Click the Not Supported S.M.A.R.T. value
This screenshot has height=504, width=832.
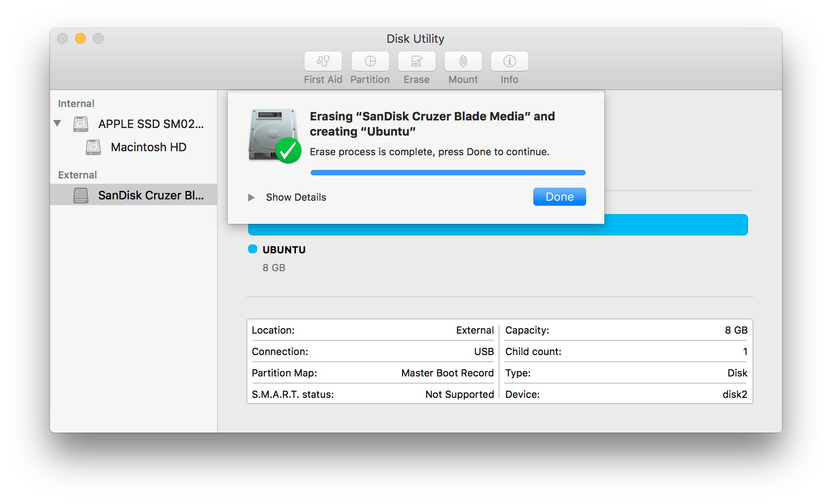tap(459, 394)
